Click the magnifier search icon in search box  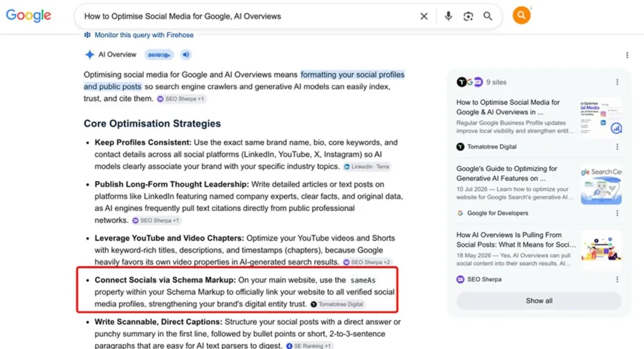[x=487, y=16]
